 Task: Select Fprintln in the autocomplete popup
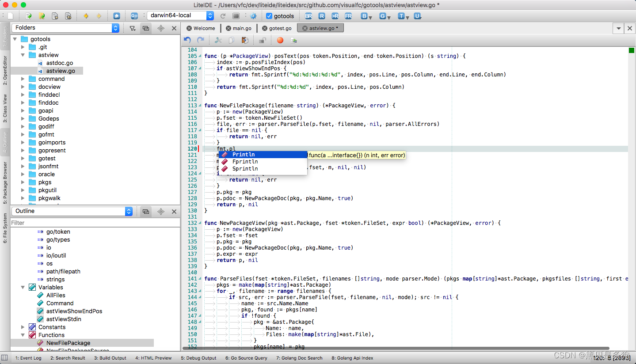(263, 162)
